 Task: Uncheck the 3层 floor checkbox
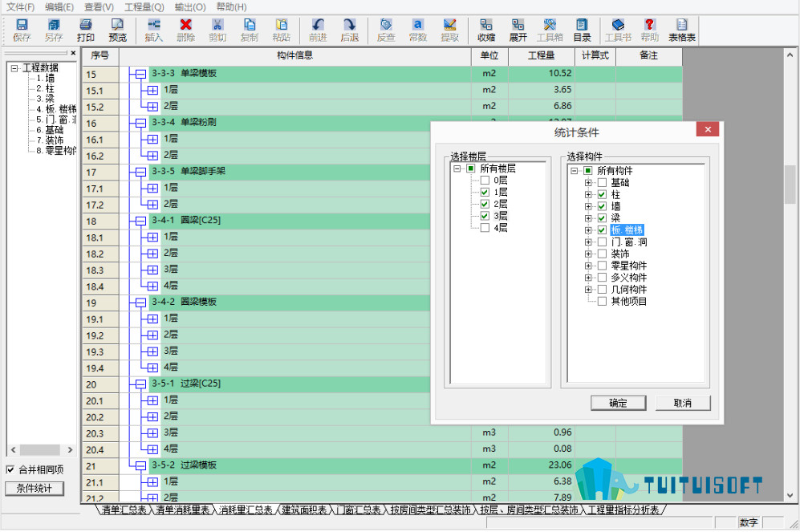[x=485, y=216]
